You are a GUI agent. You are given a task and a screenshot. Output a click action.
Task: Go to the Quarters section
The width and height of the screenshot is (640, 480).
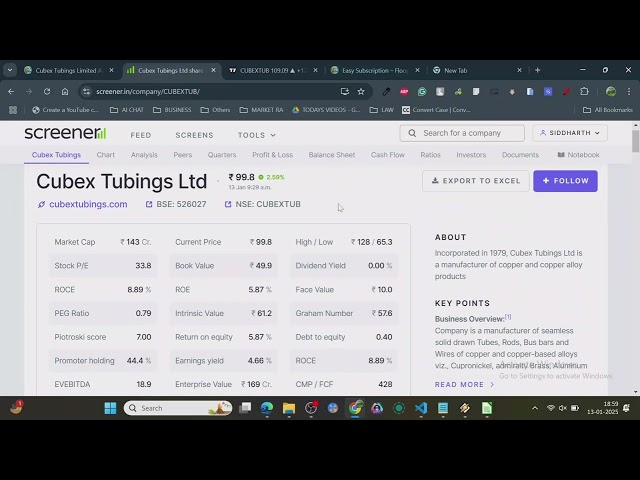[222, 155]
